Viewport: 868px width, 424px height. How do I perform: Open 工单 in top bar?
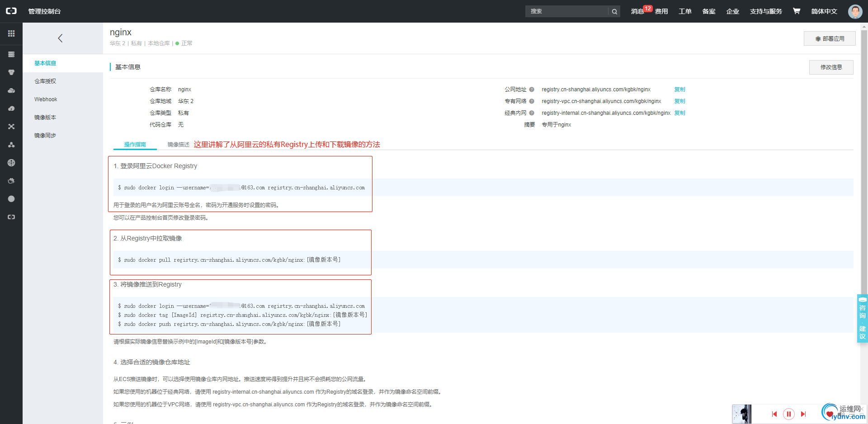tap(685, 11)
